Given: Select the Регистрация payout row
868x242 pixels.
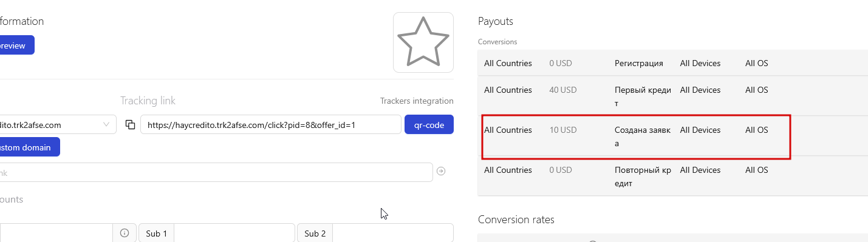Looking at the screenshot, I should [673, 63].
